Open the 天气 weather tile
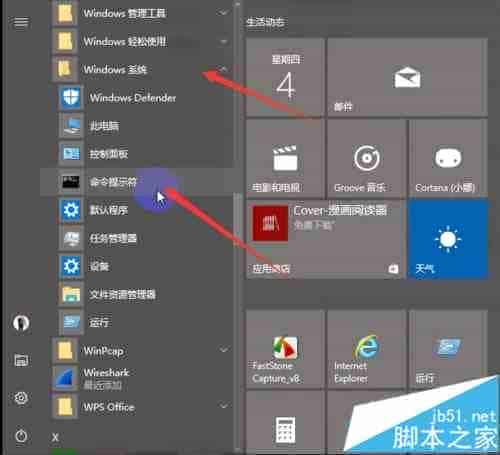 point(448,240)
